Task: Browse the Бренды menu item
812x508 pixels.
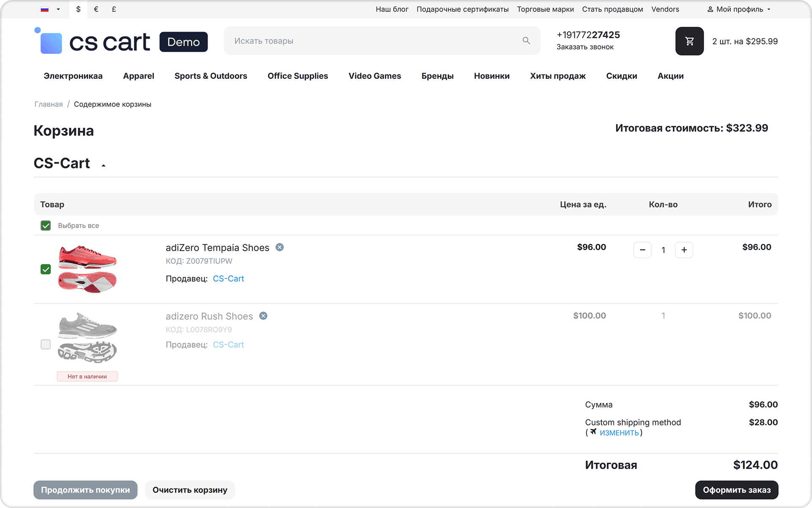Action: click(x=438, y=76)
